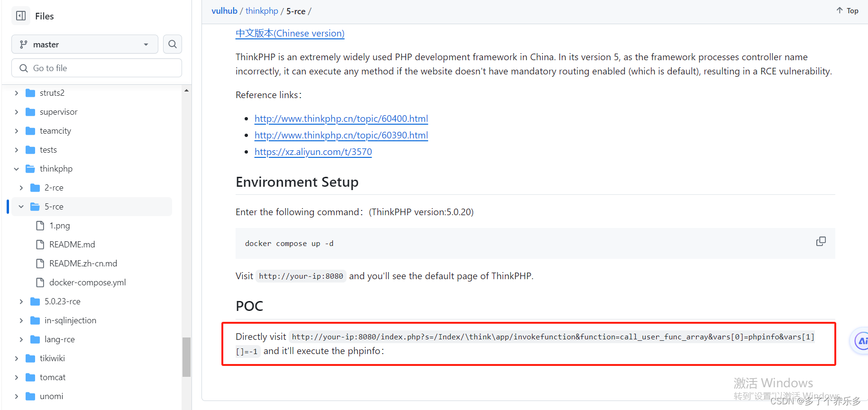This screenshot has width=868, height=410.
Task: Click the in-sqlinjection folder icon
Action: pyautogui.click(x=35, y=320)
